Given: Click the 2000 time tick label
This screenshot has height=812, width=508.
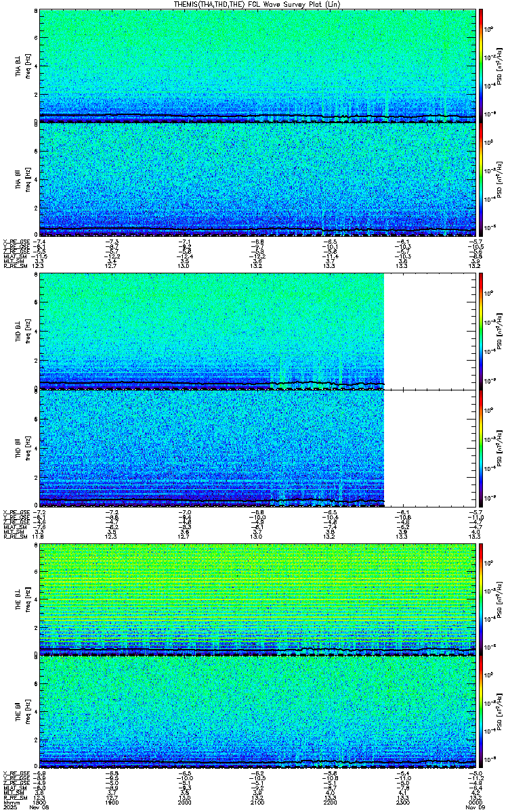Looking at the screenshot, I should click(x=185, y=803).
